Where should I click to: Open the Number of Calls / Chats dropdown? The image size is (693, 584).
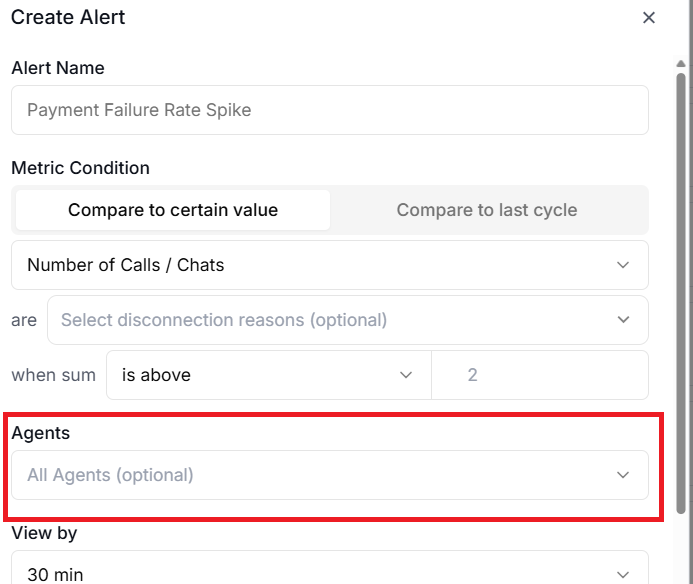[x=300, y=265]
